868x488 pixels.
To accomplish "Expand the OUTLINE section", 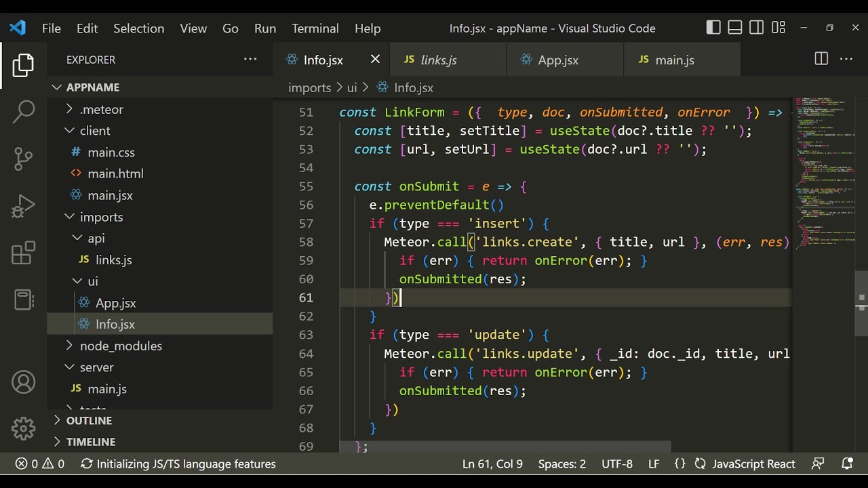I will pos(89,420).
